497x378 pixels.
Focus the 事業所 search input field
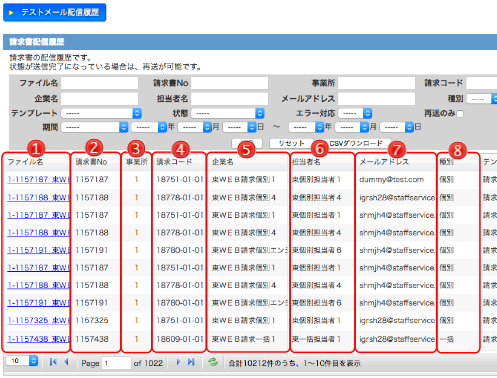pos(376,83)
